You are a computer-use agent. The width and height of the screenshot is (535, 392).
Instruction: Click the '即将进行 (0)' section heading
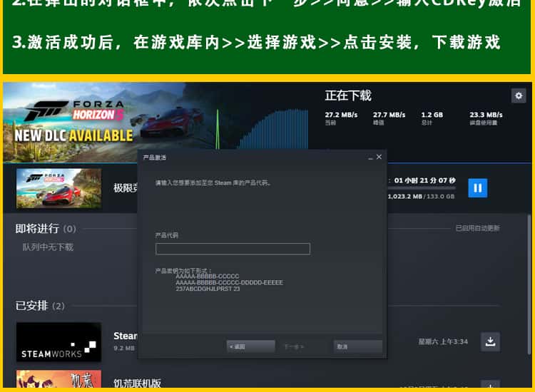click(x=46, y=228)
